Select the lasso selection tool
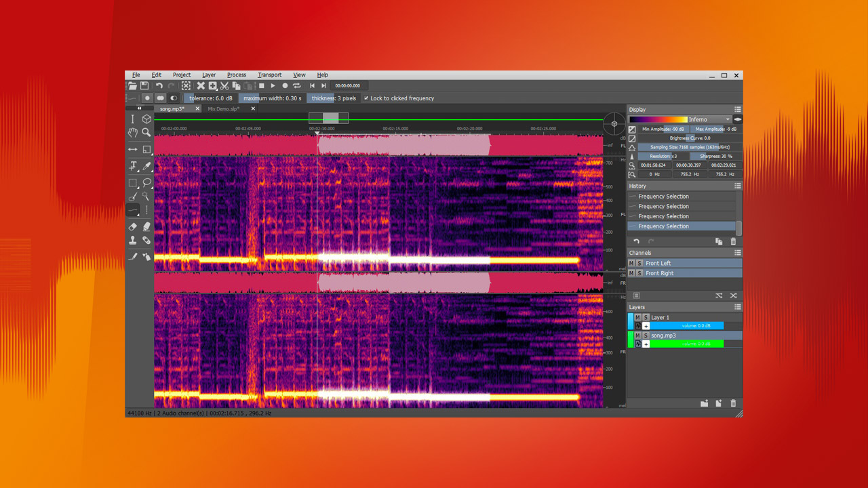The height and width of the screenshot is (488, 868). 146,182
